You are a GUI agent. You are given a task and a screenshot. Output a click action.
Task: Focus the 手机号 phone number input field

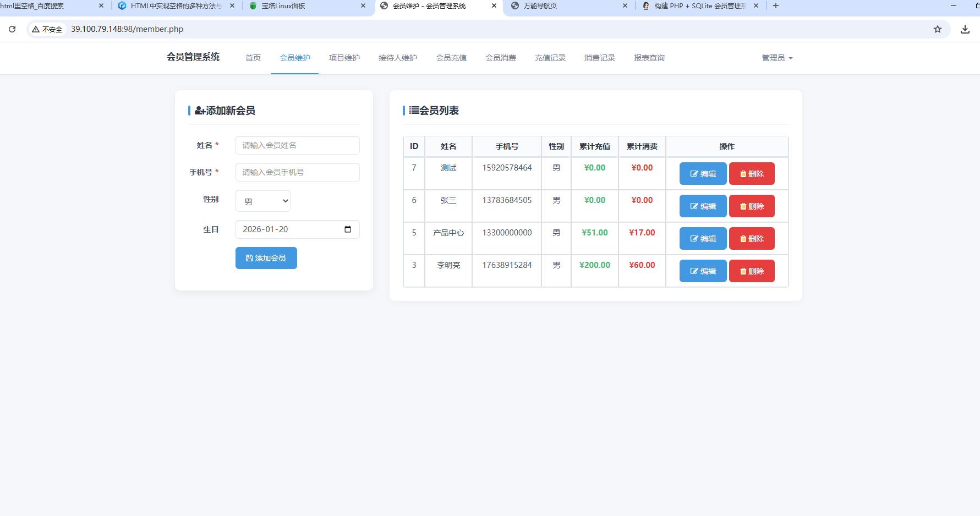point(298,172)
